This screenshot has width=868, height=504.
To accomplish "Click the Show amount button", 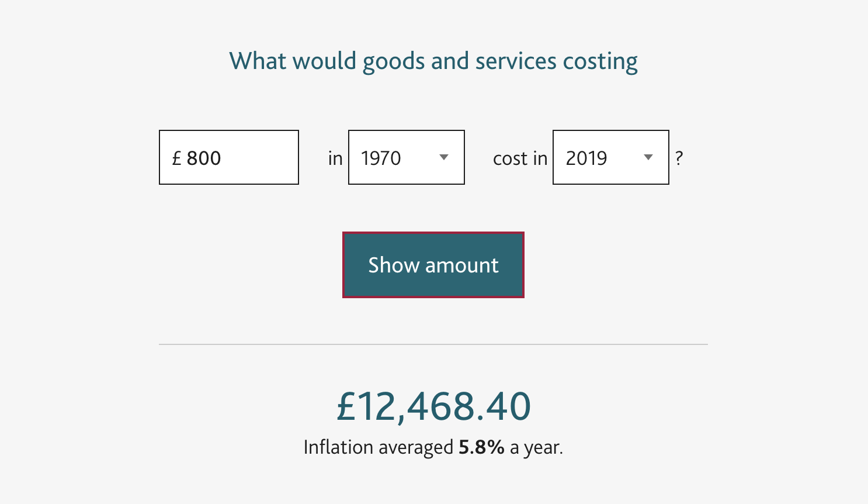I will click(433, 265).
